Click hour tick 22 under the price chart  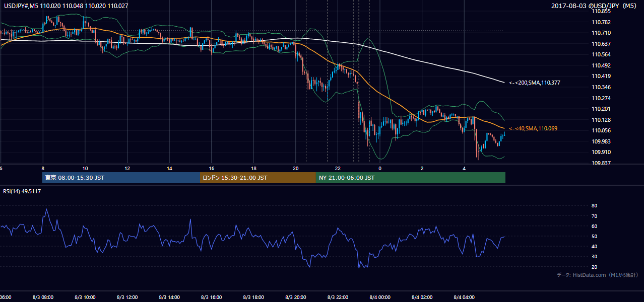pos(338,168)
